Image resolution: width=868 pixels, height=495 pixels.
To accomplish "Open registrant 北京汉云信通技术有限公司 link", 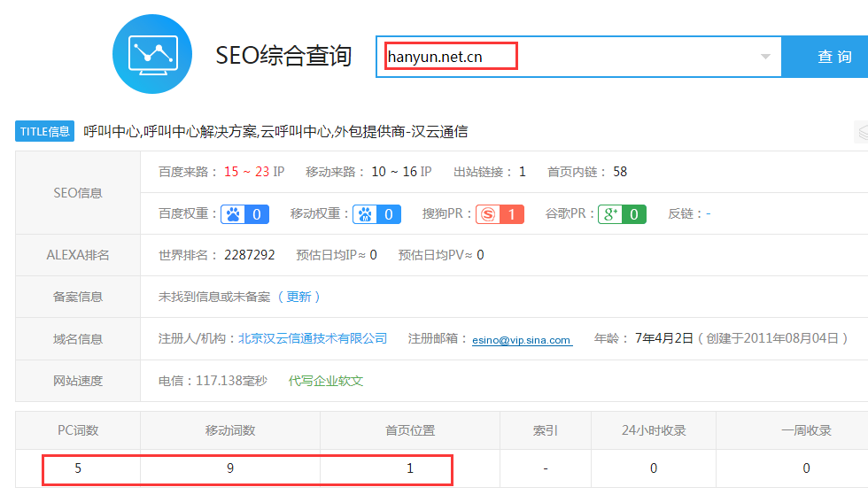I will tap(313, 338).
